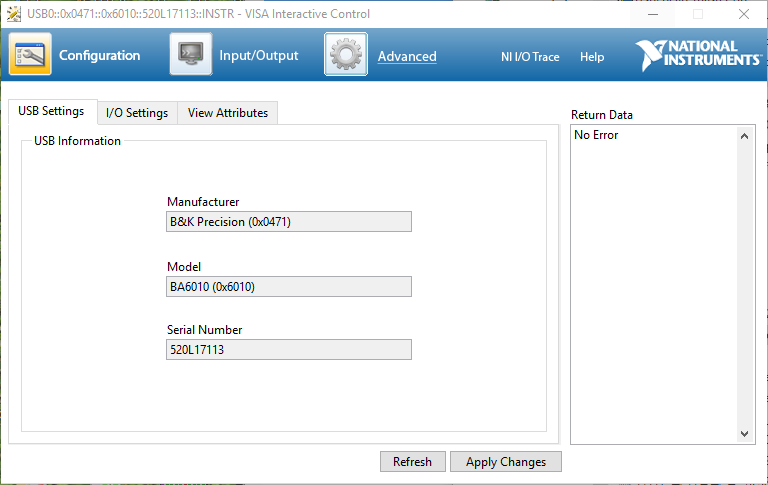Image resolution: width=768 pixels, height=485 pixels.
Task: Switch to the I/O Settings tab
Action: tap(137, 113)
